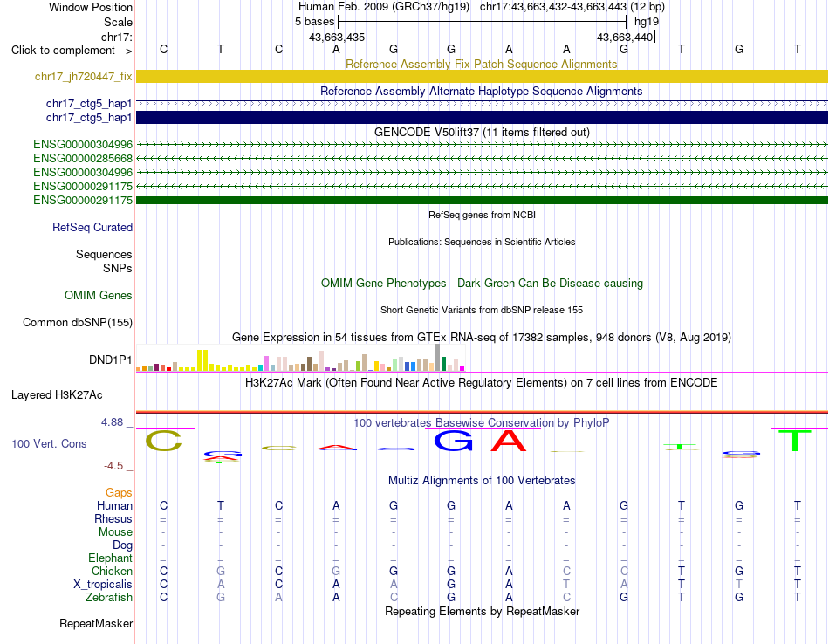829x644 pixels.
Task: Click the large red A in PhyloP logo
Action: point(509,441)
